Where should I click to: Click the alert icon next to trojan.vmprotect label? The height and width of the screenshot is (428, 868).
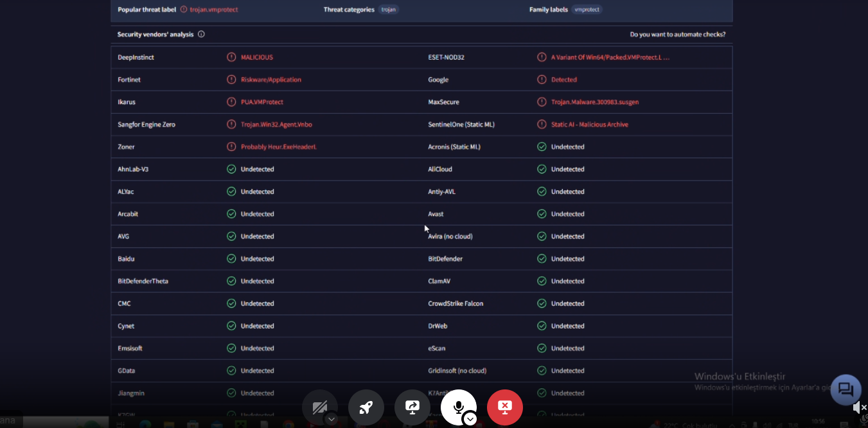pyautogui.click(x=184, y=10)
